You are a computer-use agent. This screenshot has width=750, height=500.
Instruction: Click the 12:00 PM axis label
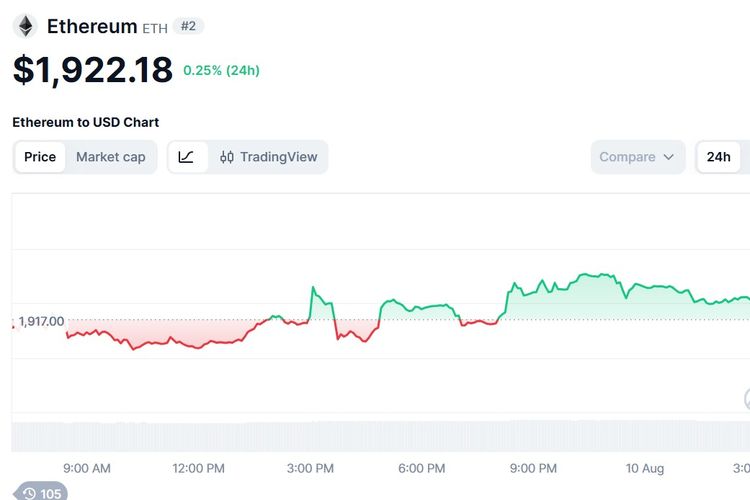(x=199, y=468)
